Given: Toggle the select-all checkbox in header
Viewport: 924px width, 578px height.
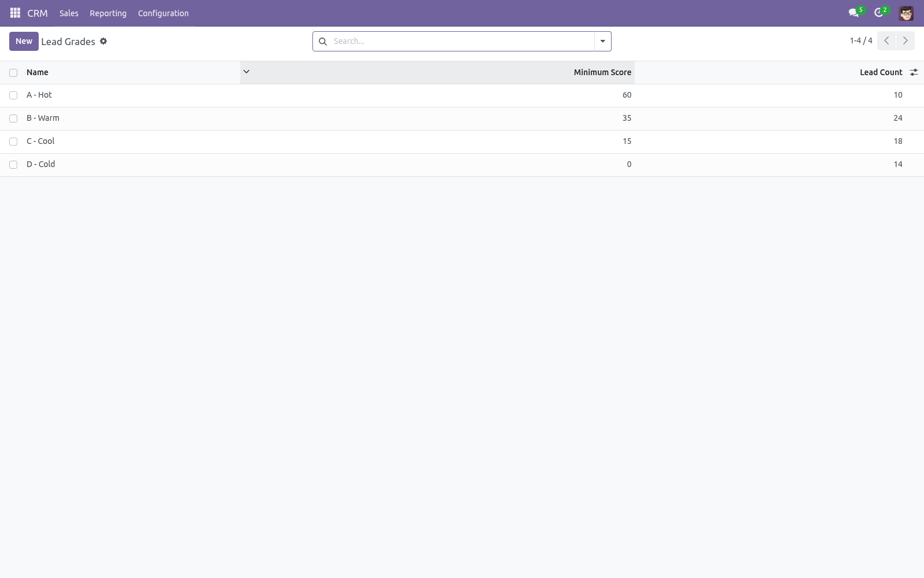Looking at the screenshot, I should (x=13, y=72).
